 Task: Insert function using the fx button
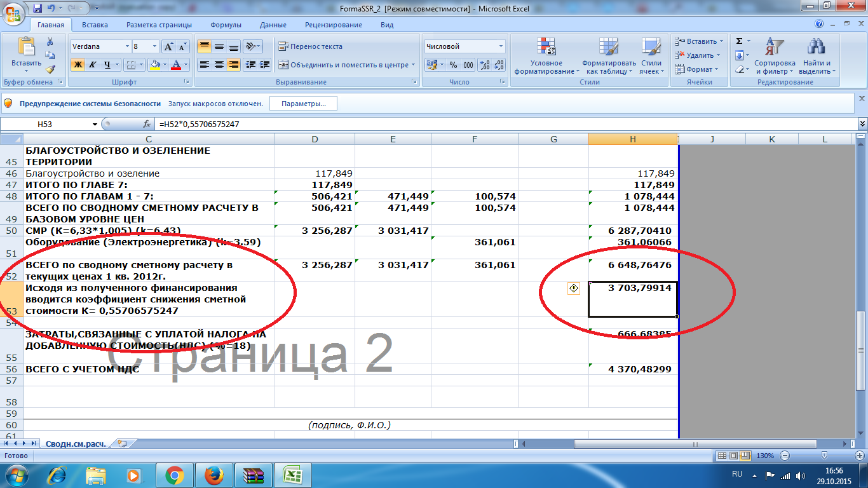tap(147, 125)
